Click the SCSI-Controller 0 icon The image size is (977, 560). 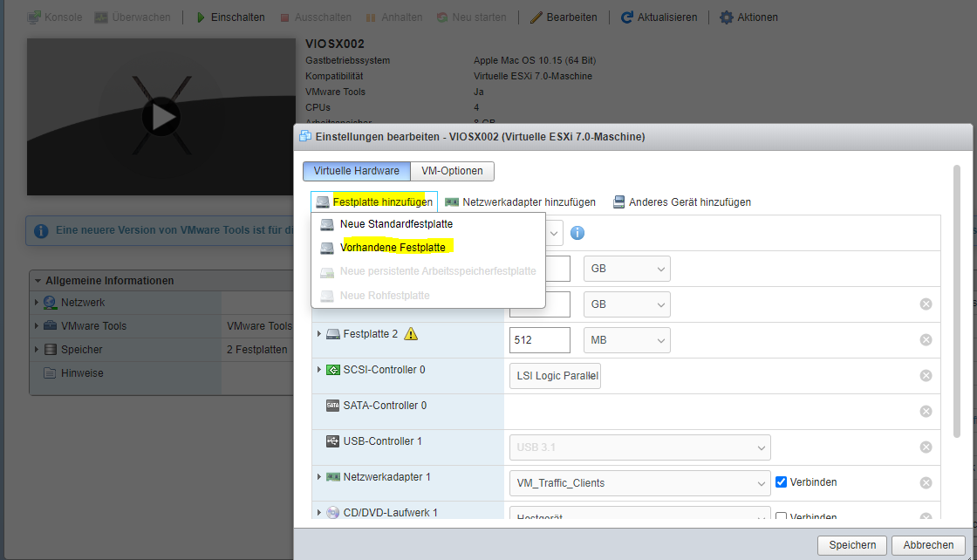pos(333,370)
